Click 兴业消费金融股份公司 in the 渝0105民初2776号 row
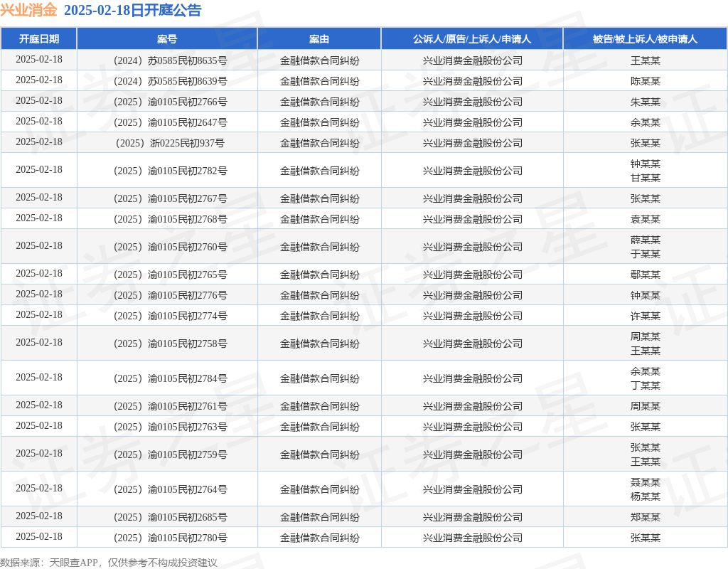Image resolution: width=728 pixels, height=569 pixels. (x=473, y=295)
